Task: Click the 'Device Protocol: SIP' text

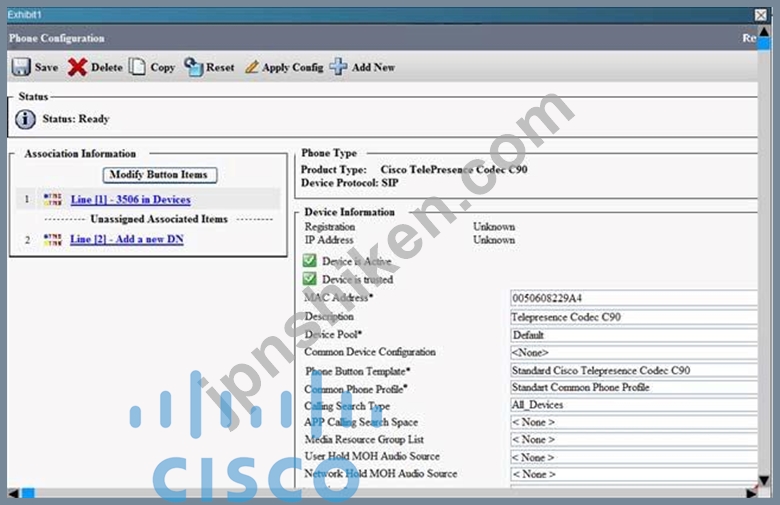Action: pyautogui.click(x=350, y=183)
